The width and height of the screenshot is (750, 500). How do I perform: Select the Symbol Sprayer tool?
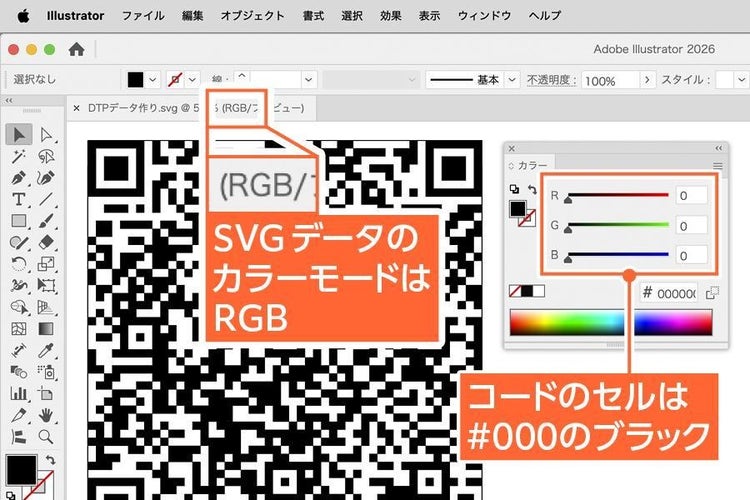click(x=46, y=372)
